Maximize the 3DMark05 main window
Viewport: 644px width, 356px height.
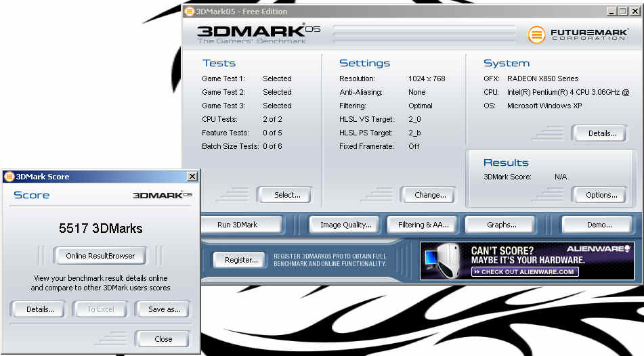click(x=622, y=12)
